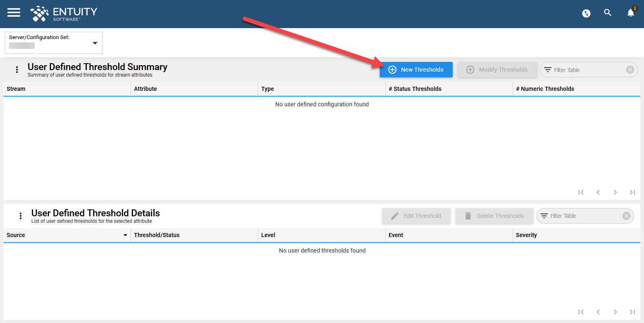Image resolution: width=644 pixels, height=323 pixels.
Task: Go to previous page in Summary table
Action: pyautogui.click(x=598, y=192)
